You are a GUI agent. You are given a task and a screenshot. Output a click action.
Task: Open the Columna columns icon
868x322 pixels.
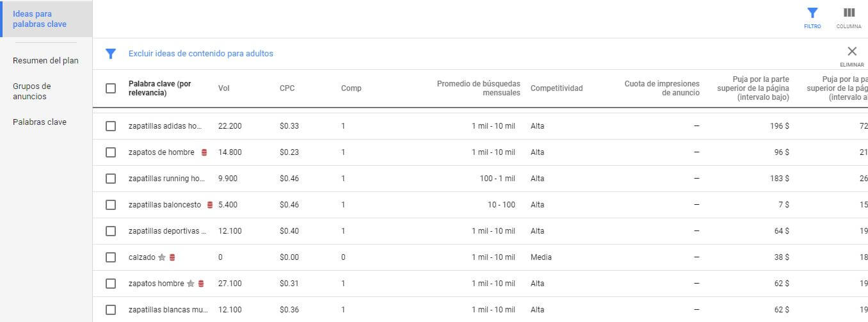(x=849, y=13)
